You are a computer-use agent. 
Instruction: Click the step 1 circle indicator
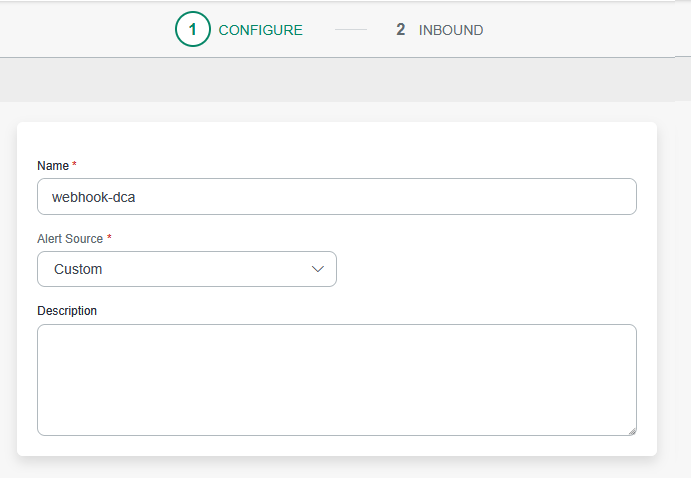193,30
